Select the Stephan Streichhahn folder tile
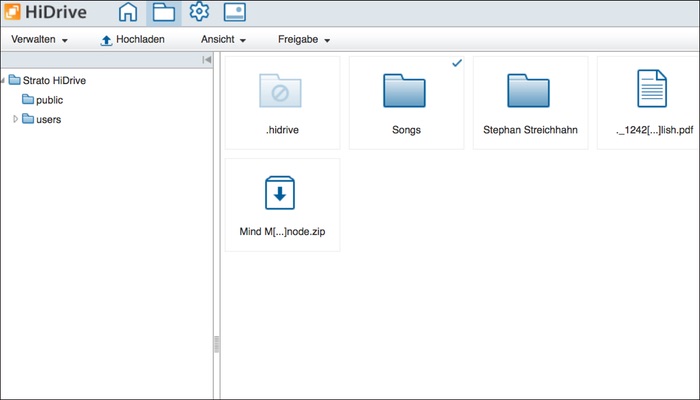This screenshot has width=700, height=400. 530,102
